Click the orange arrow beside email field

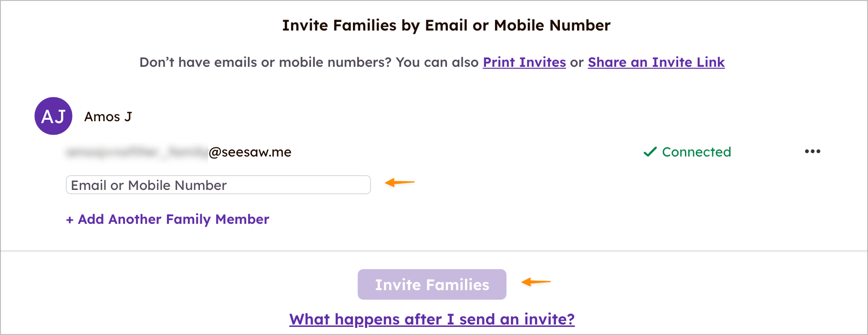[400, 182]
